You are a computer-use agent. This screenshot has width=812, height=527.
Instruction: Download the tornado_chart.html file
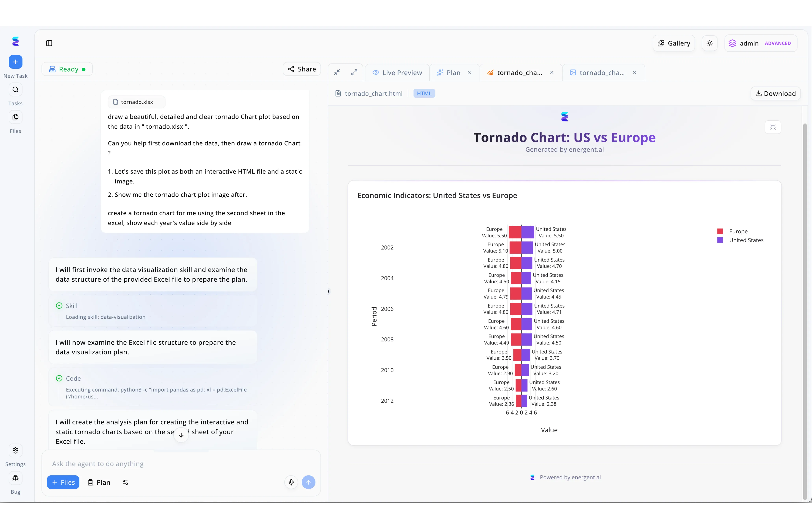pos(775,93)
